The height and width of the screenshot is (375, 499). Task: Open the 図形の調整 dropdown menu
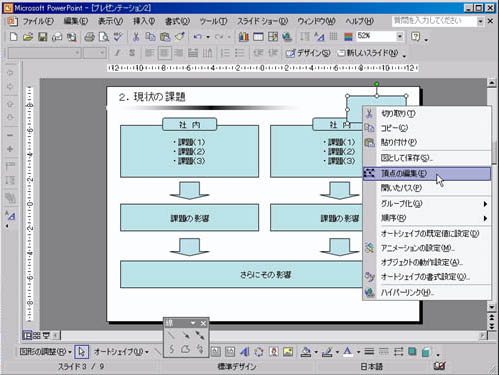click(45, 351)
